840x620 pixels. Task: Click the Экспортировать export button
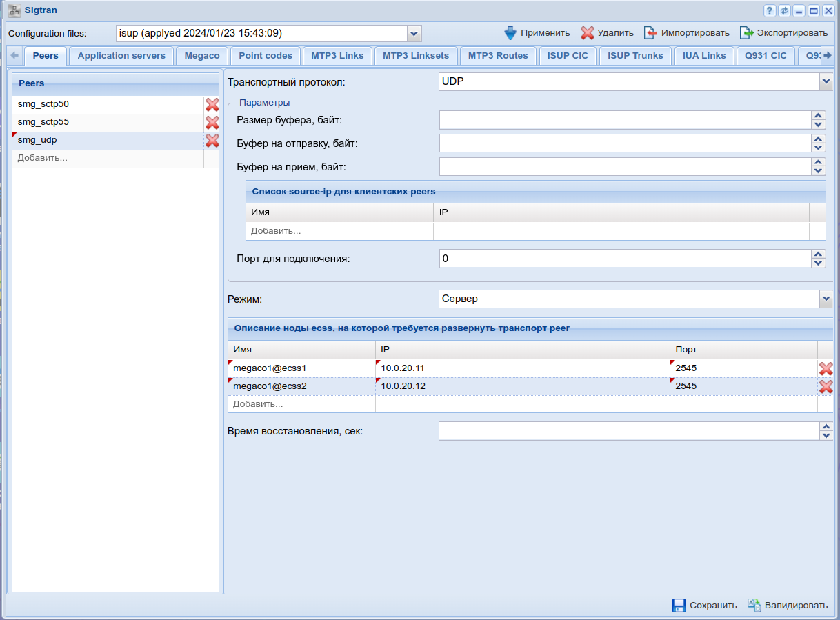pyautogui.click(x=783, y=32)
